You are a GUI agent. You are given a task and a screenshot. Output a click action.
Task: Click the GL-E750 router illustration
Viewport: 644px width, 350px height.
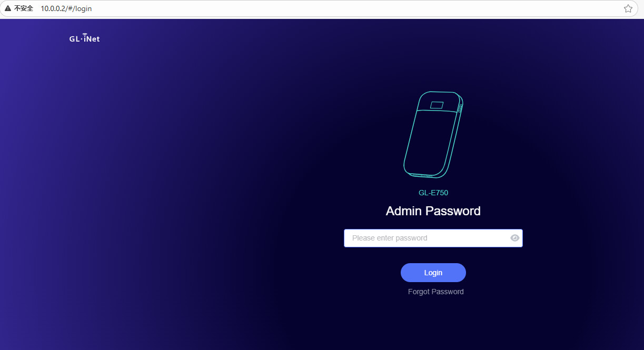433,134
